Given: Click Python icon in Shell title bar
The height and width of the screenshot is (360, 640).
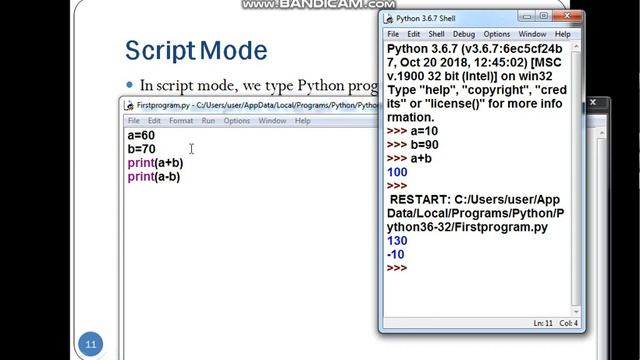Looking at the screenshot, I should [x=389, y=19].
